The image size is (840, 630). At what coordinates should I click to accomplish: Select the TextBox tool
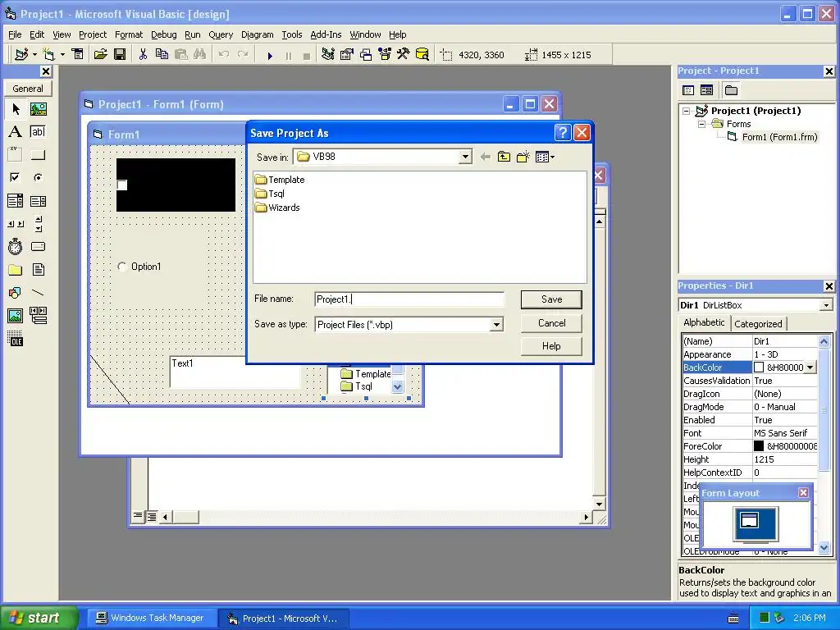(38, 132)
